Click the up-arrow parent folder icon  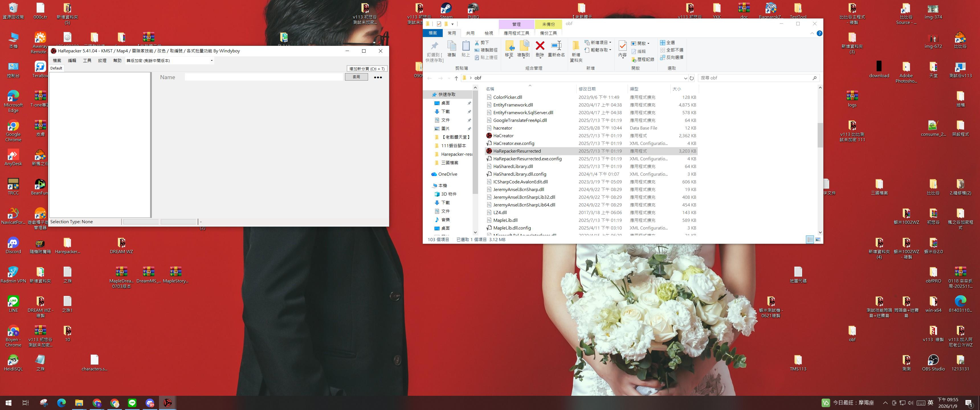456,78
